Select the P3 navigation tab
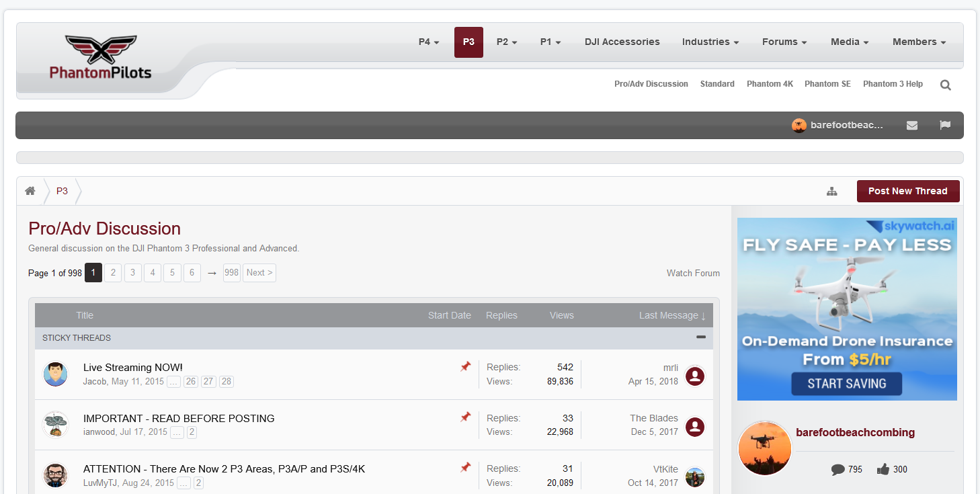Image resolution: width=980 pixels, height=494 pixels. pos(468,42)
